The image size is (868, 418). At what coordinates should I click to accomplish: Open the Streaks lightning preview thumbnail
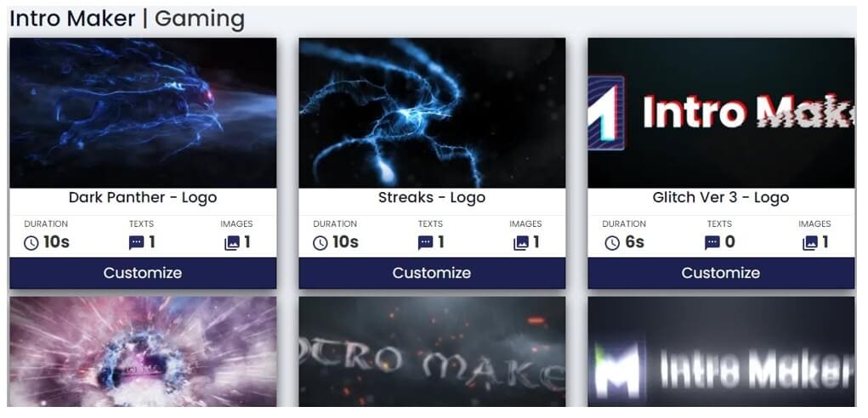[432, 113]
